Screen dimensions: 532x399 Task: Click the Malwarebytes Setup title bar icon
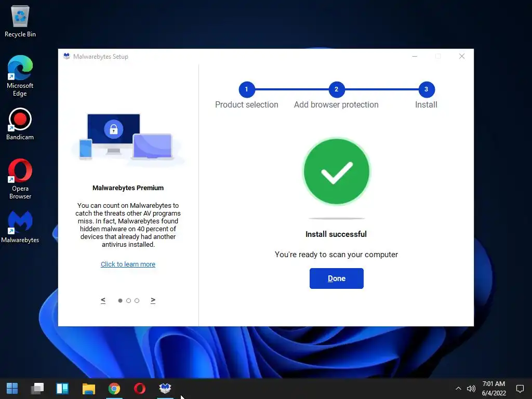pos(66,56)
